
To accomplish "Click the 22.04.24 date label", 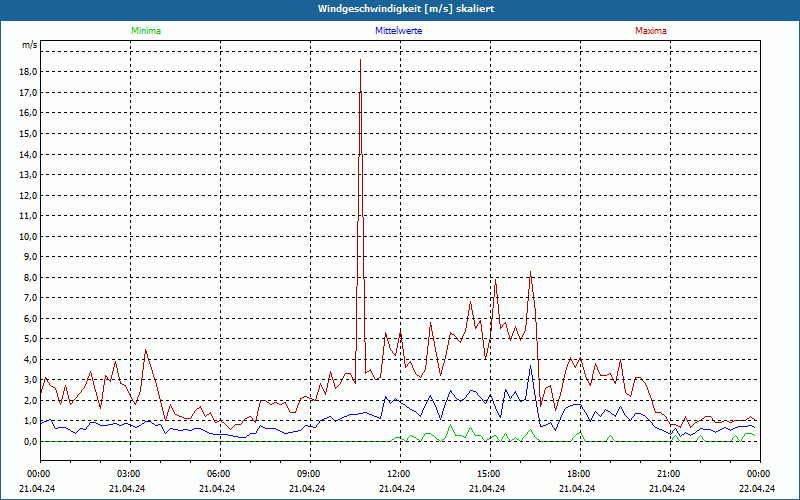I will click(757, 488).
